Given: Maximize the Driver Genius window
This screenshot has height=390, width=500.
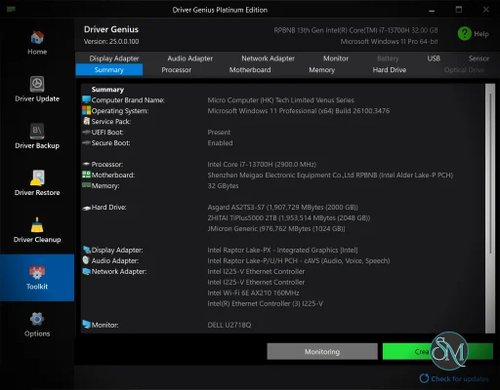Looking at the screenshot, I should tap(459, 10).
